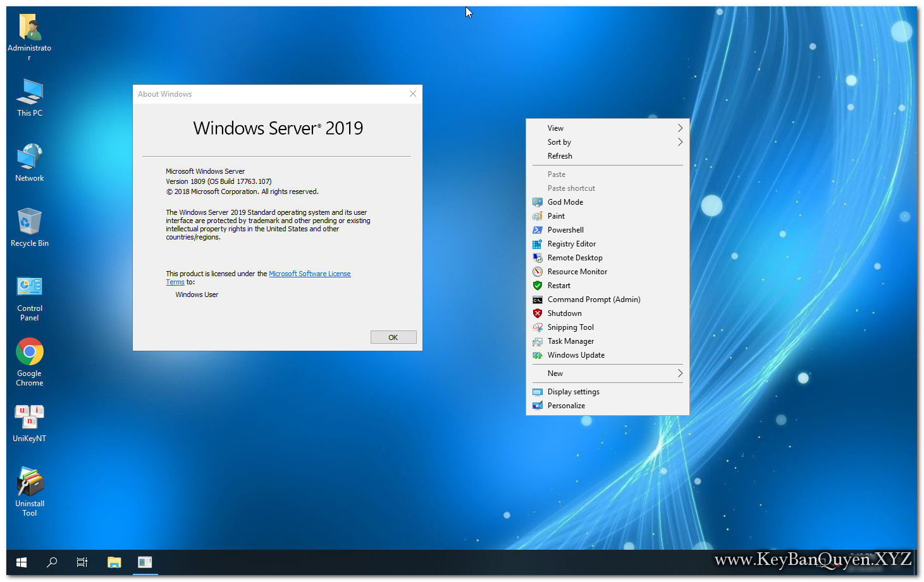Click the Registry Editor icon in context menu
This screenshot has width=924, height=582.
538,244
